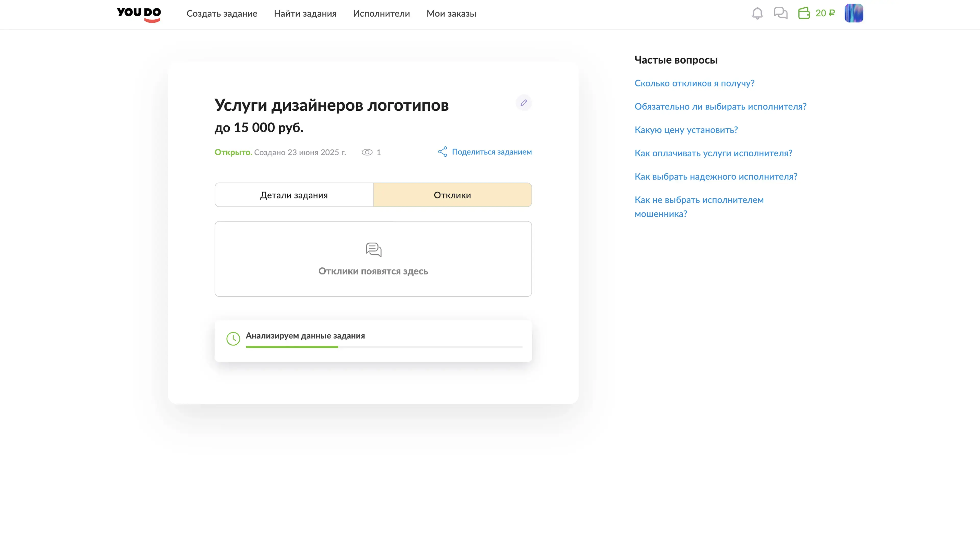Click the speech bubbles icon in responses box
This screenshot has width=980, height=551.
[x=373, y=250]
